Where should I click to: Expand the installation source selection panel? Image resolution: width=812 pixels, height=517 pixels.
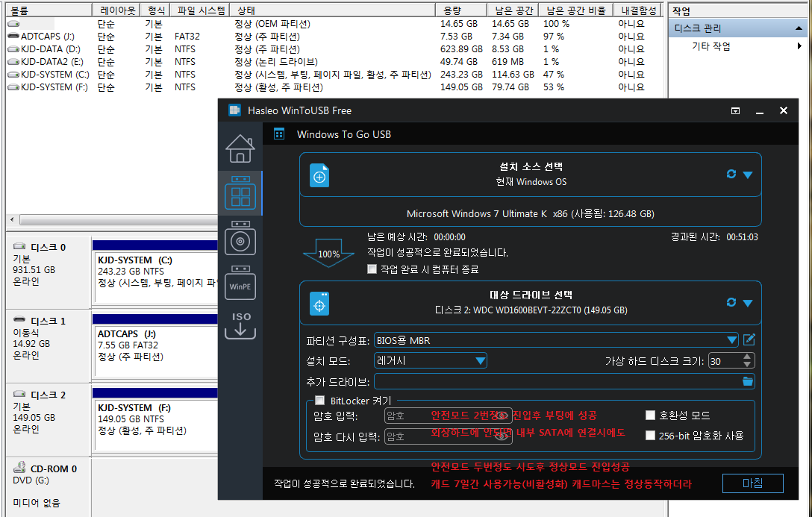(748, 175)
